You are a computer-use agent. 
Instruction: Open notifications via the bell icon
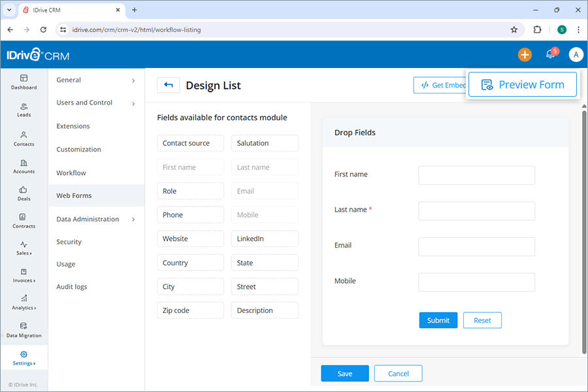(x=549, y=54)
